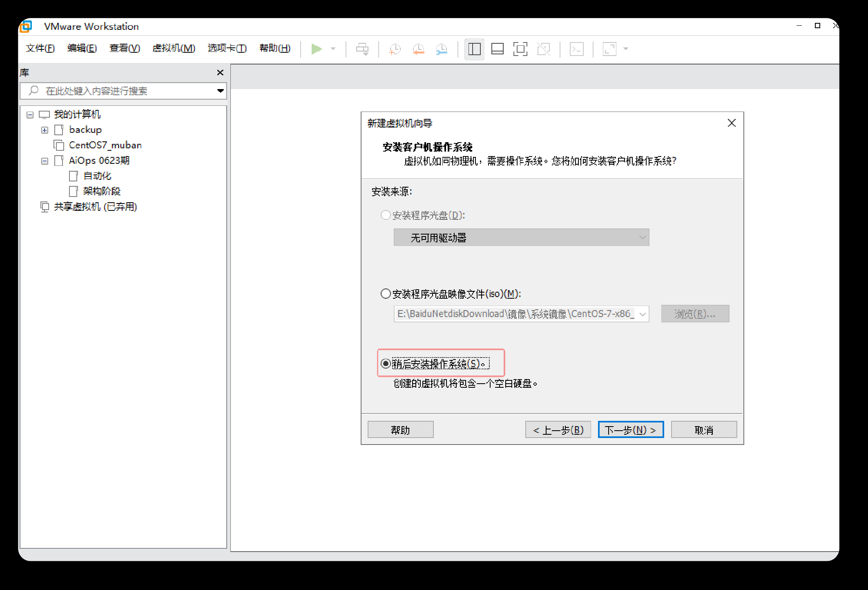Toggle the library sidebar view icon
This screenshot has height=590, width=868.
(x=474, y=49)
